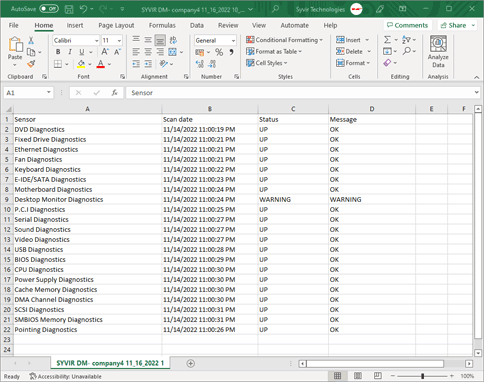Image resolution: width=484 pixels, height=382 pixels.
Task: Click the Name Box showing A1
Action: pyautogui.click(x=29, y=93)
